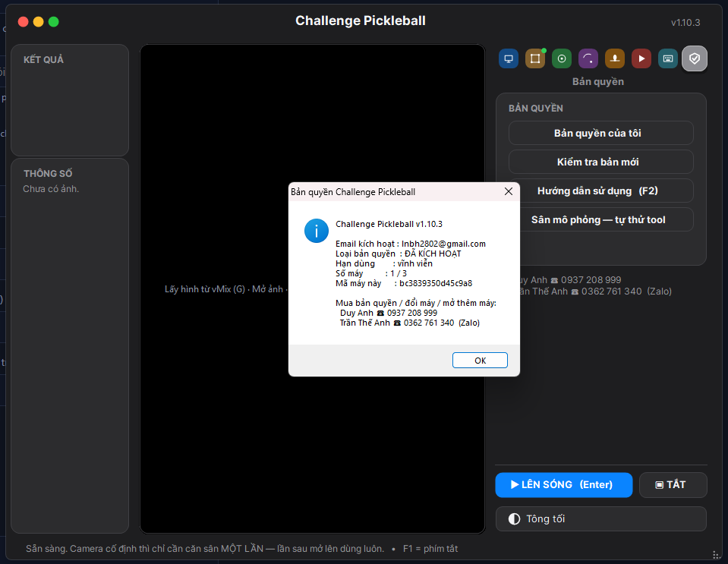This screenshot has height=564, width=728.
Task: Click OK in the license dialog
Action: [480, 361]
